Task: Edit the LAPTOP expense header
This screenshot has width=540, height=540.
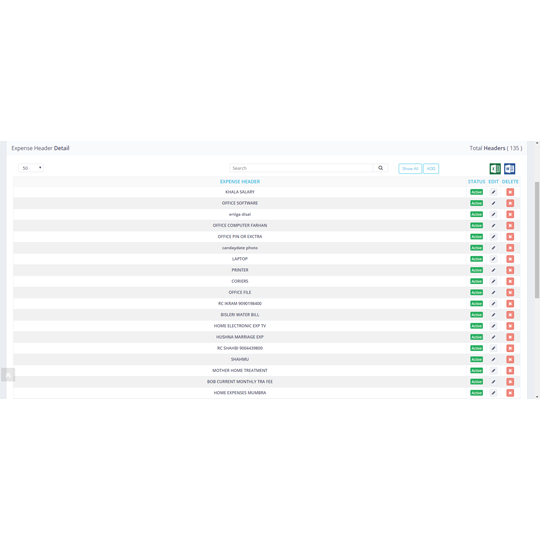Action: tap(493, 259)
